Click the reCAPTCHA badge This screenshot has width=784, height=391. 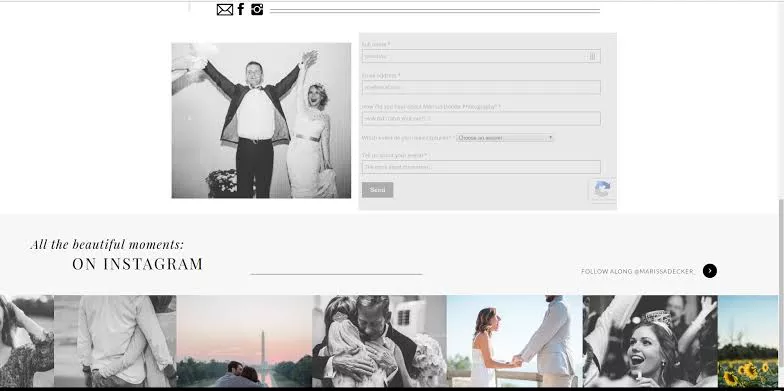coord(602,190)
